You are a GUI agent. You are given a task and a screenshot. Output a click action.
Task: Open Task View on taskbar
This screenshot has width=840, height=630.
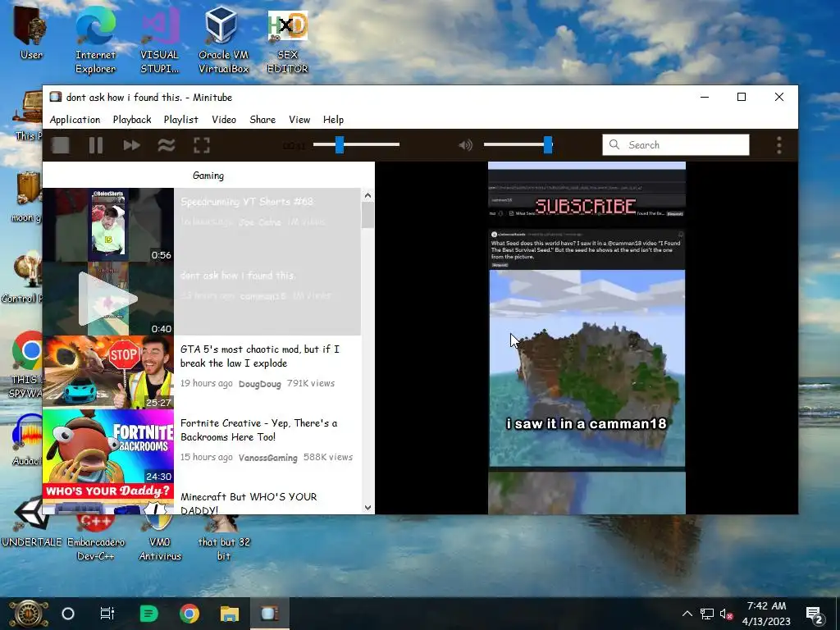[x=107, y=614]
